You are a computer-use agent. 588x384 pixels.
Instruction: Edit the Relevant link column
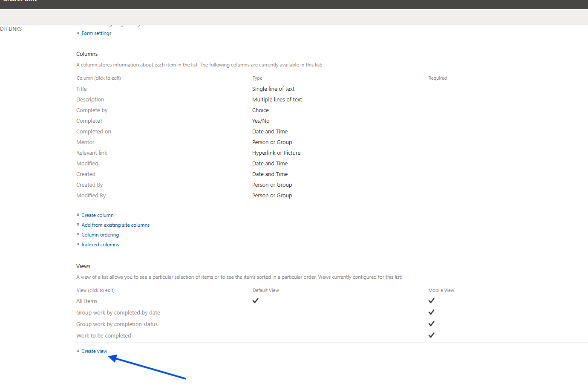[92, 153]
